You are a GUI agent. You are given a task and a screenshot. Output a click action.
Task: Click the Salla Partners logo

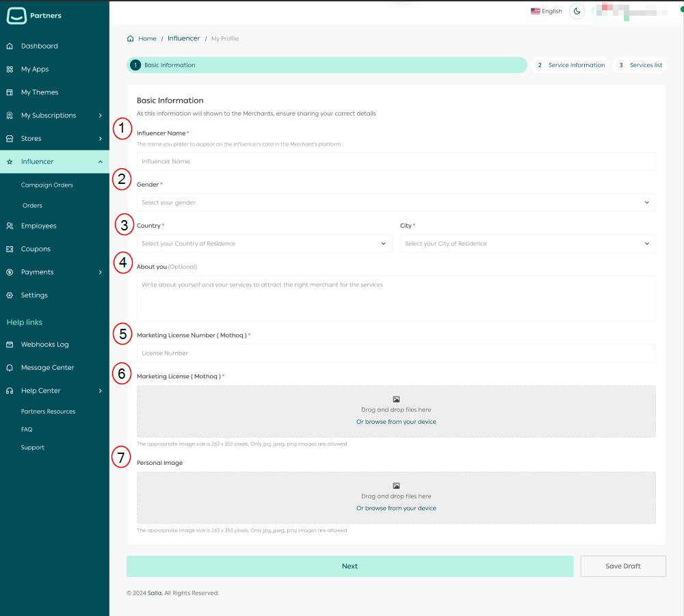[x=34, y=16]
